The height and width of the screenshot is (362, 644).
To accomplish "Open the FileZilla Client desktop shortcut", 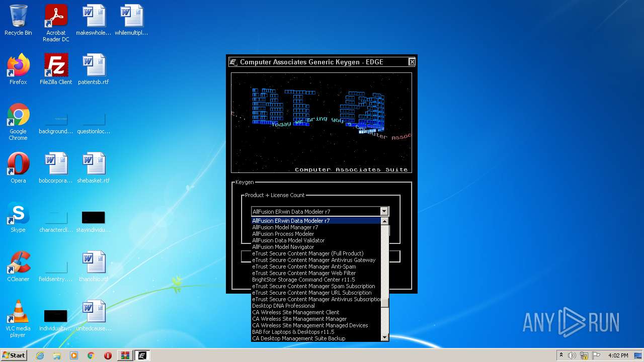I will point(56,69).
